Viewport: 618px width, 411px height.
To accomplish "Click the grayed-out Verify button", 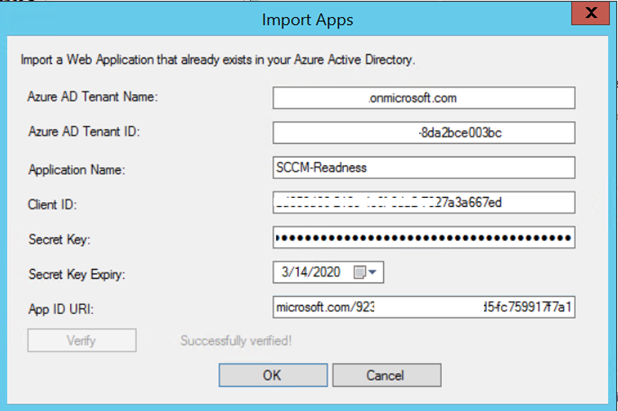I will (82, 340).
